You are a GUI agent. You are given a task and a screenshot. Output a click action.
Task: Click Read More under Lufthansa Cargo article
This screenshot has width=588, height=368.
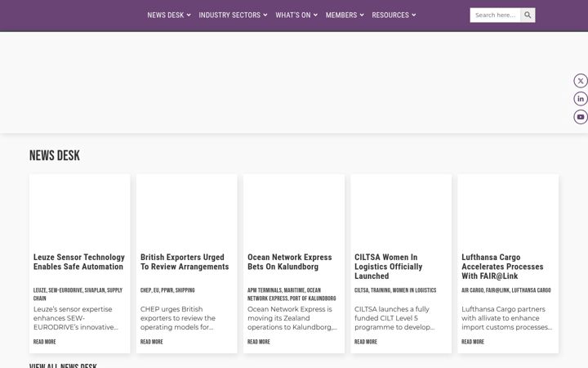(x=473, y=342)
